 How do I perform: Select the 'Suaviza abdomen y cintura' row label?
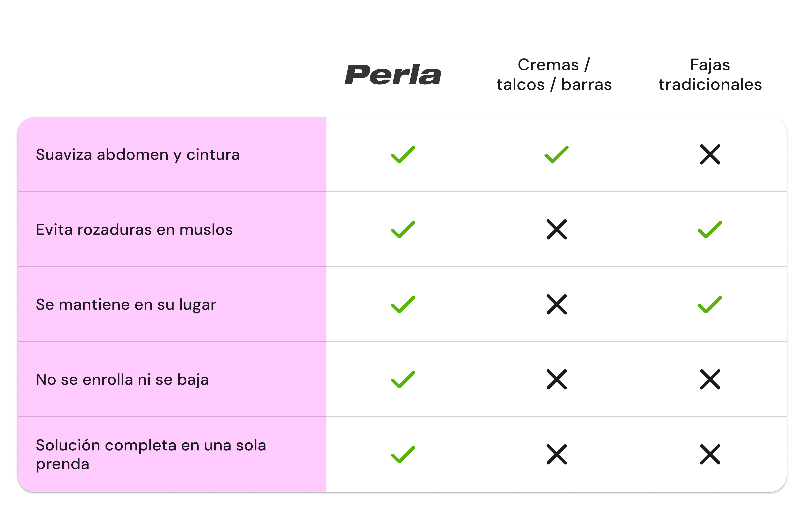tap(138, 155)
